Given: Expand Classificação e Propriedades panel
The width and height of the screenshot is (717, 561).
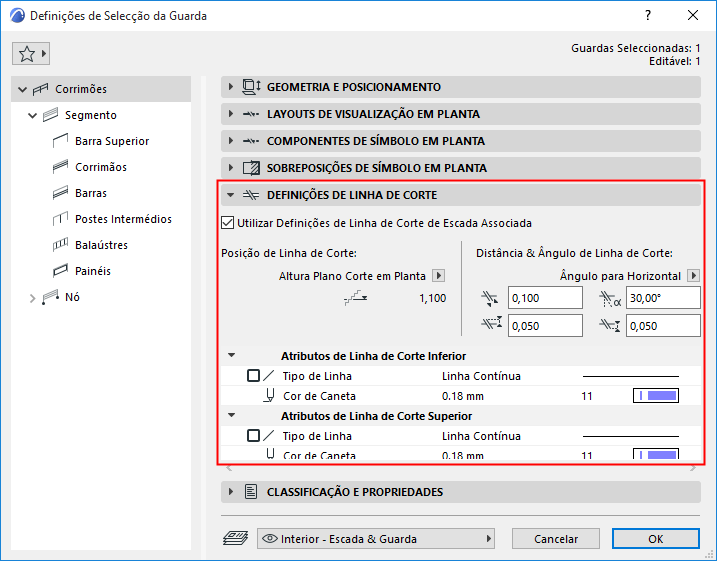Looking at the screenshot, I should pyautogui.click(x=460, y=492).
